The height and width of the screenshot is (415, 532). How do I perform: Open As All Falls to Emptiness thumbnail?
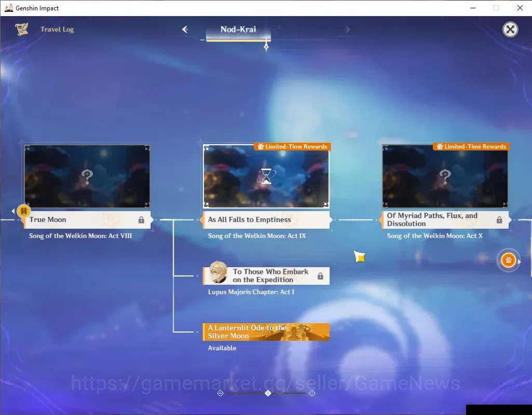(266, 176)
